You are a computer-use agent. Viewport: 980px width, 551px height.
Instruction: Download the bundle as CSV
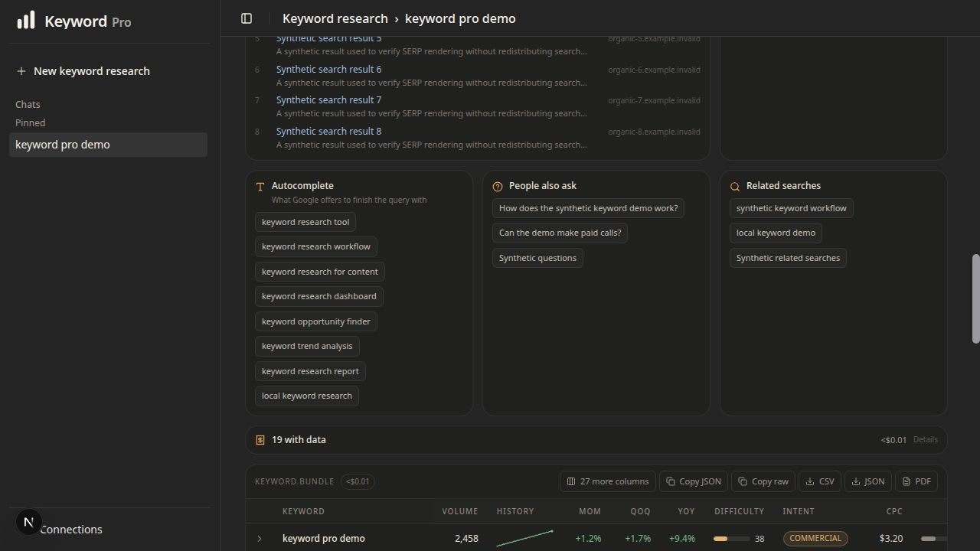820,481
